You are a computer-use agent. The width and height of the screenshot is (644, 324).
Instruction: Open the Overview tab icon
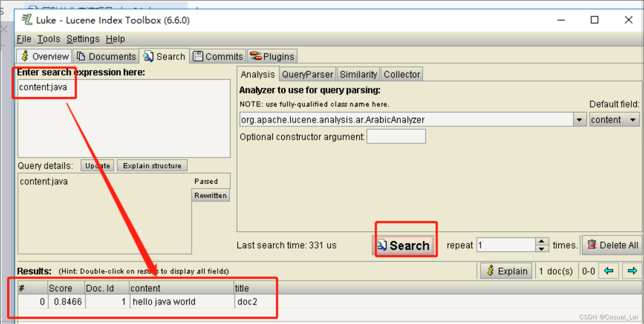click(25, 56)
